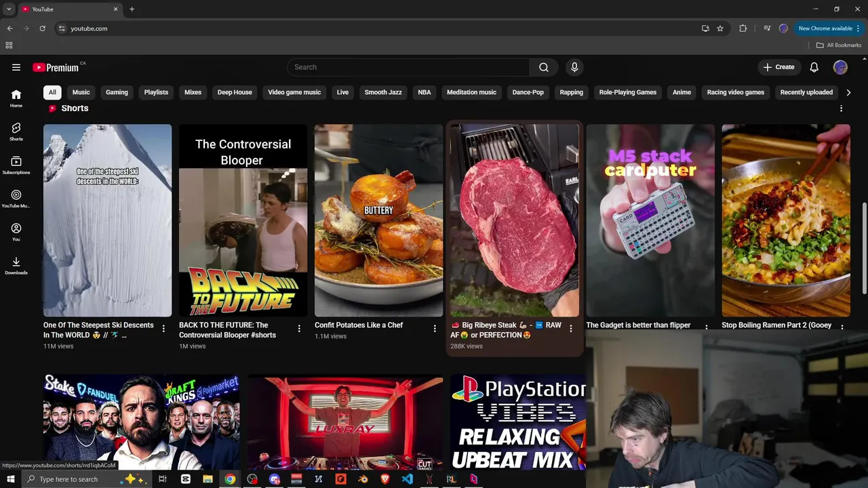The width and height of the screenshot is (868, 488).
Task: Open Blender from the taskbar
Action: point(363,479)
